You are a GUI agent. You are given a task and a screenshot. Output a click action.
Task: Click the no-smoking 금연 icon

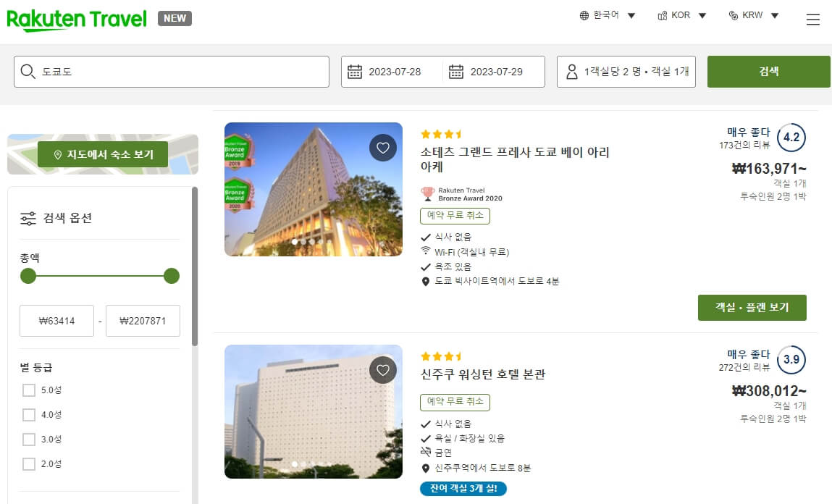(426, 452)
